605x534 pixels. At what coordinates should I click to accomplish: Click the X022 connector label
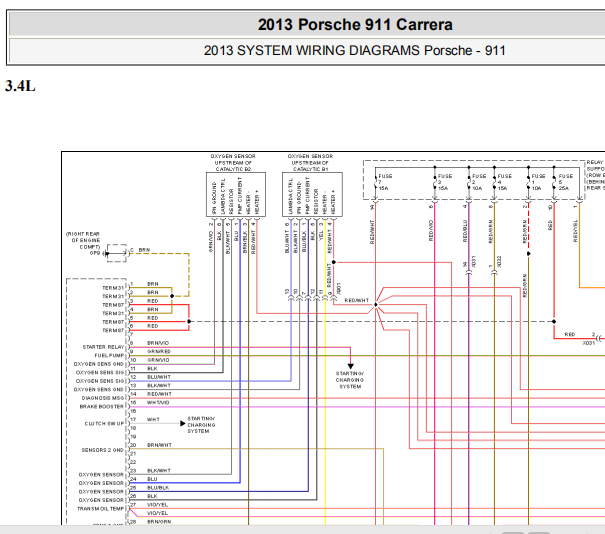(x=499, y=262)
